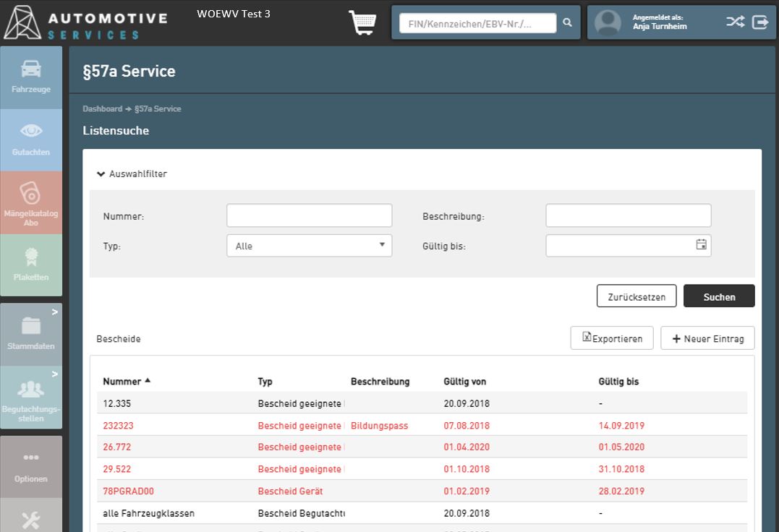Click the search magnifier icon in header
The width and height of the screenshot is (779, 532).
[x=568, y=23]
